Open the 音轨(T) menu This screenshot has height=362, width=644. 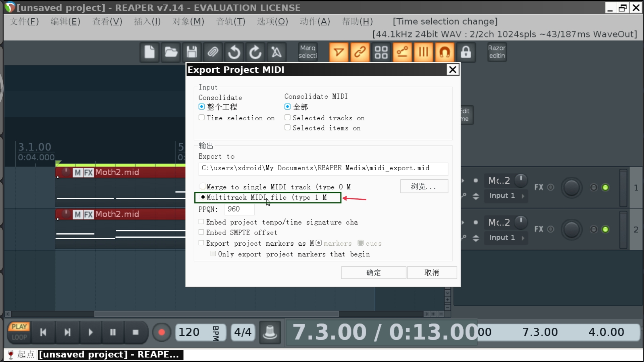[230, 21]
